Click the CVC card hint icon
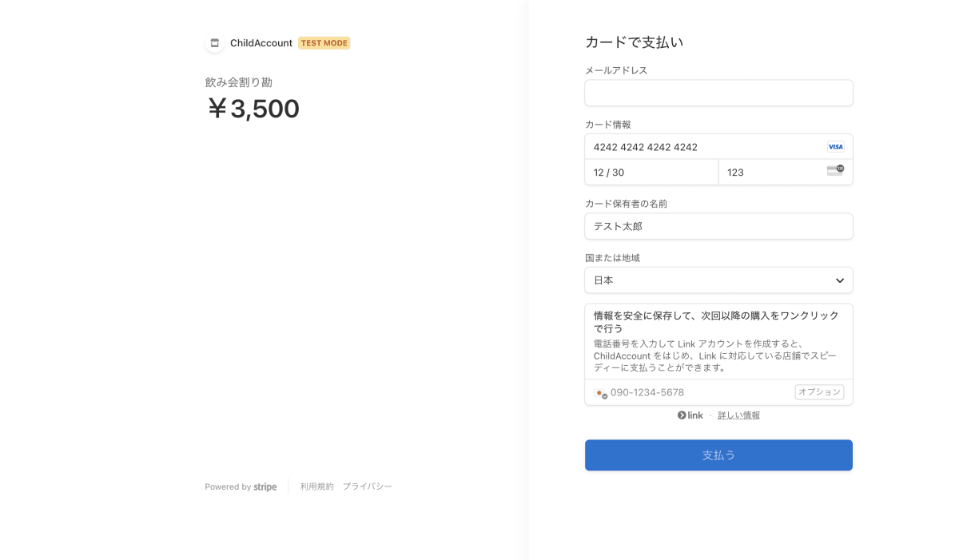The width and height of the screenshot is (959, 560). (835, 170)
